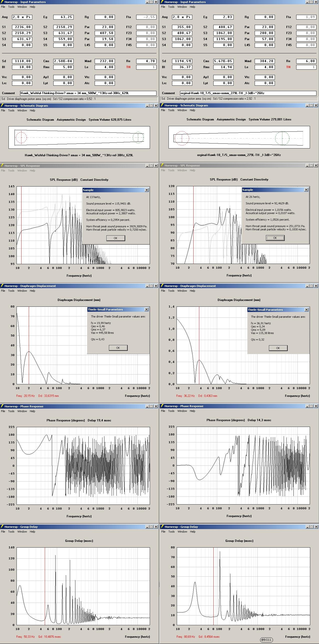The height and width of the screenshot is (644, 319).
Task: Click the Re field with value 4,70
Action: click(146, 61)
